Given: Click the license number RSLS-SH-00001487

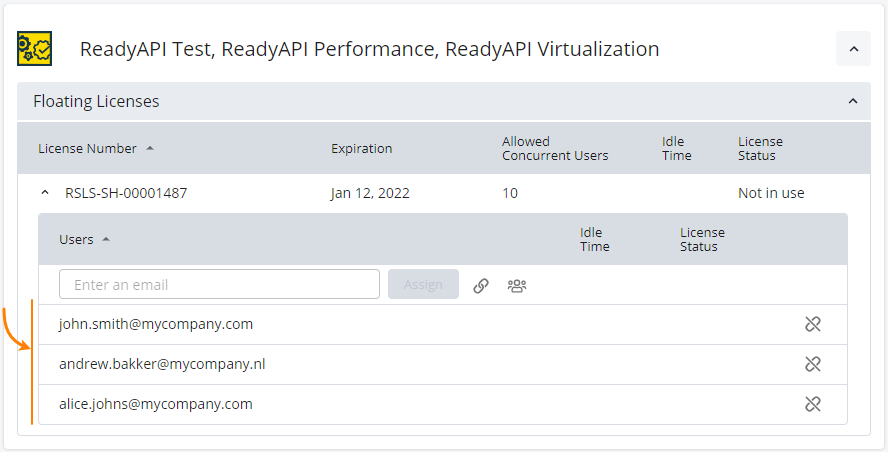Looking at the screenshot, I should click(126, 193).
